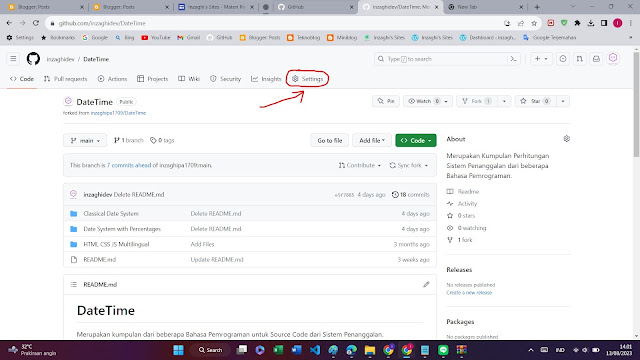
Task: Open the command palette icon
Action: [x=513, y=59]
